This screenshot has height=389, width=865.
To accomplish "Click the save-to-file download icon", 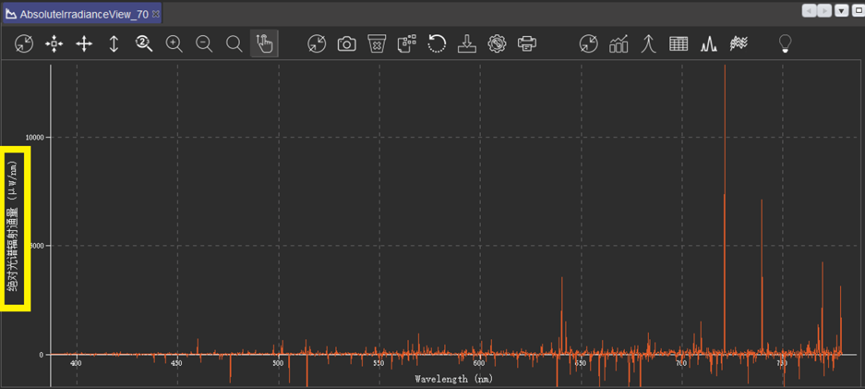I will [x=467, y=44].
